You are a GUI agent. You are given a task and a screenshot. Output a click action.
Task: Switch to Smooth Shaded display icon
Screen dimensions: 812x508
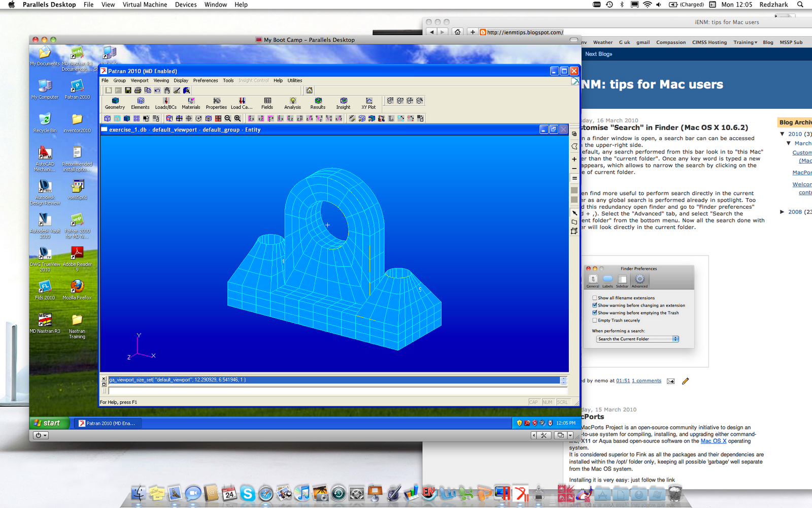click(127, 118)
